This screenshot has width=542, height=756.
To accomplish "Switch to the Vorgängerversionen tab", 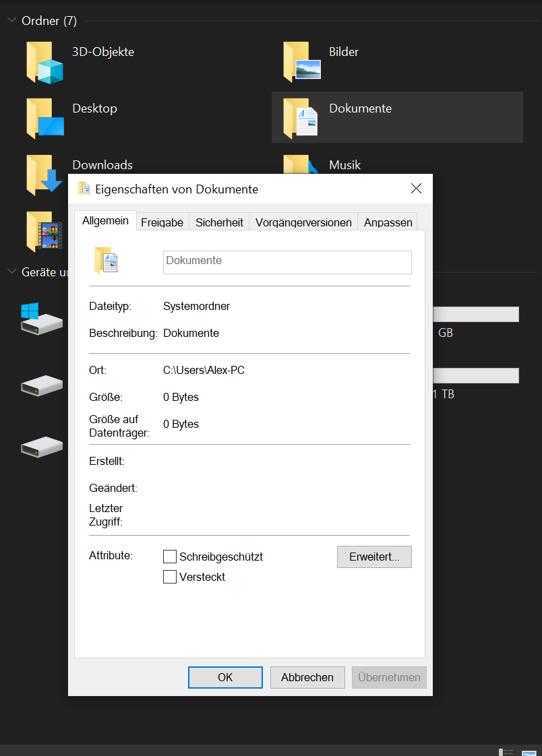I will tap(303, 222).
